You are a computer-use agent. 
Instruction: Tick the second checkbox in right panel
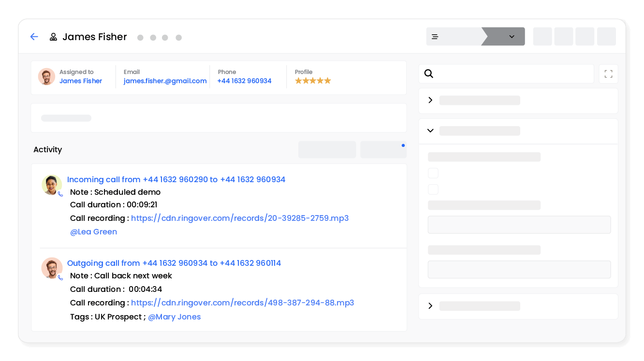pos(433,189)
